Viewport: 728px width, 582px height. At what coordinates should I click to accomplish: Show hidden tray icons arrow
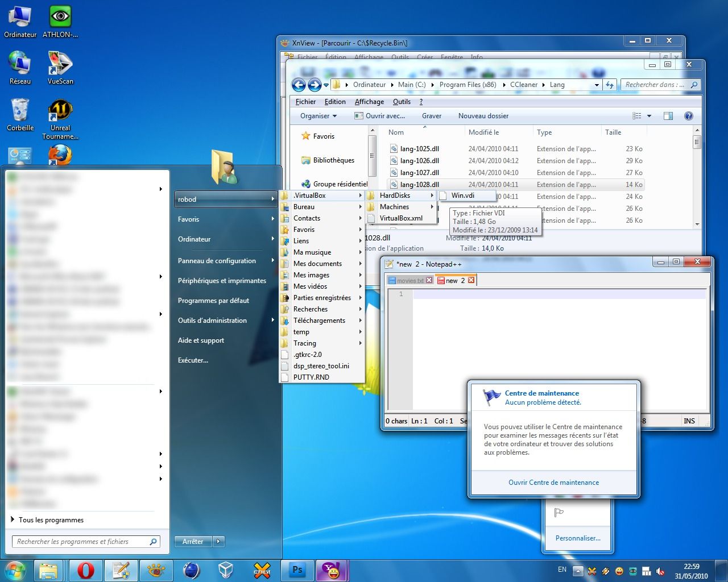578,571
